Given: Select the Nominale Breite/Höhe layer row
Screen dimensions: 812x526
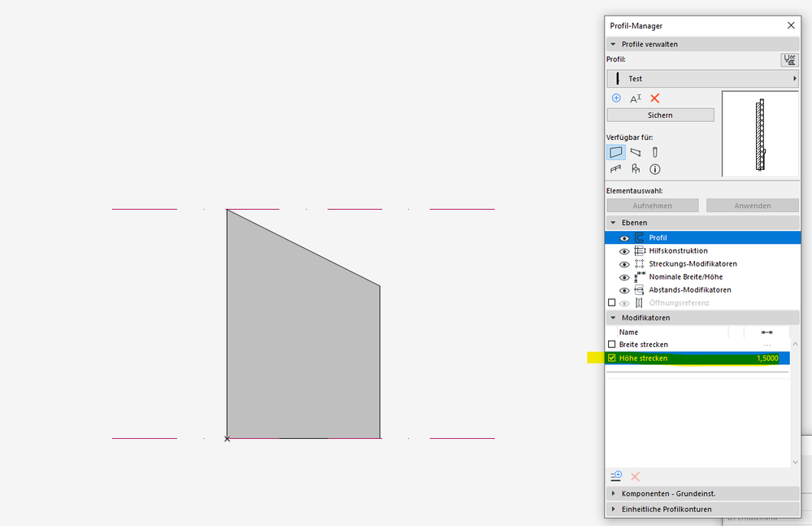Looking at the screenshot, I should [x=702, y=277].
